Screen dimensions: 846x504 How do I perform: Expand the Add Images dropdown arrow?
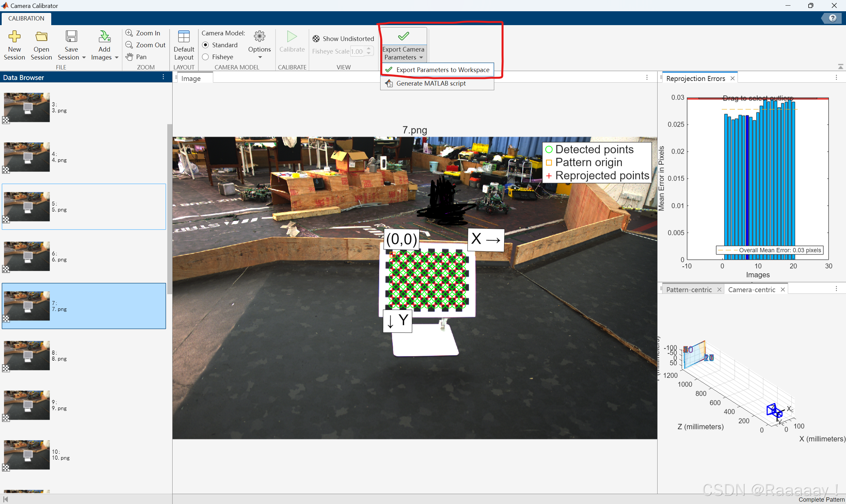coord(116,58)
